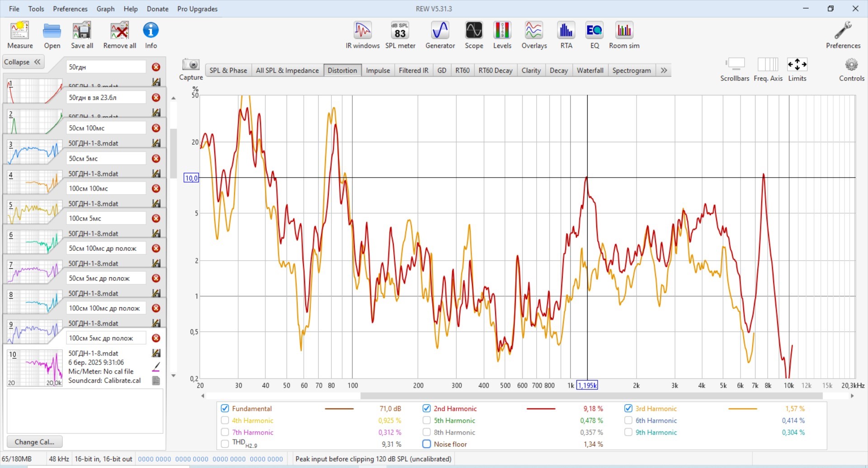Enable Noise floor trace
The height and width of the screenshot is (468, 868).
click(x=426, y=444)
